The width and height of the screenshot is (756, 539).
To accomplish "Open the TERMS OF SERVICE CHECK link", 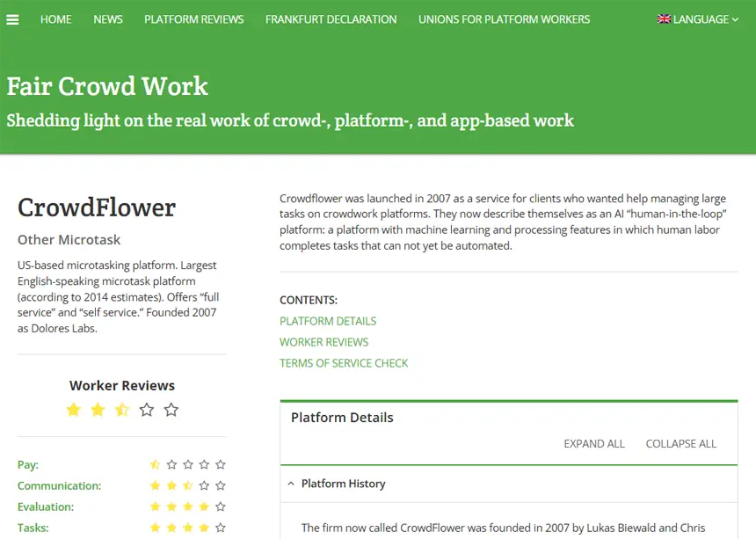I will tap(344, 363).
